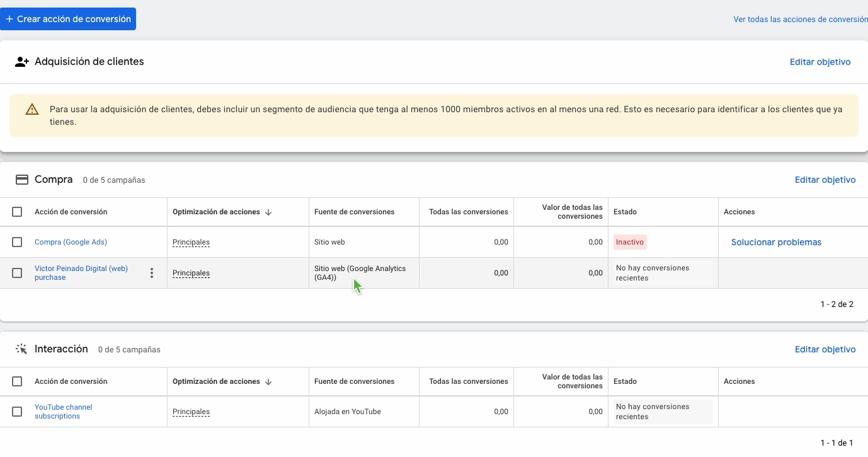
Task: Check the Compra (Google Ads) row
Action: coord(17,242)
